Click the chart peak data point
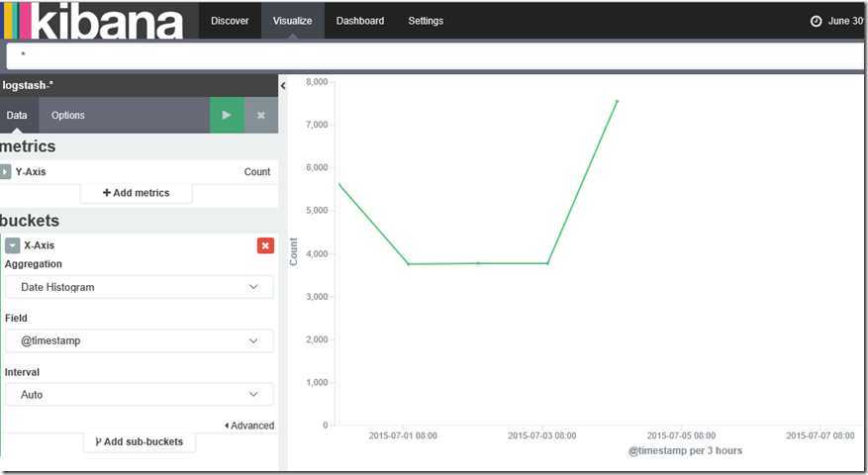Viewport: 868px width, 475px height. coord(617,101)
